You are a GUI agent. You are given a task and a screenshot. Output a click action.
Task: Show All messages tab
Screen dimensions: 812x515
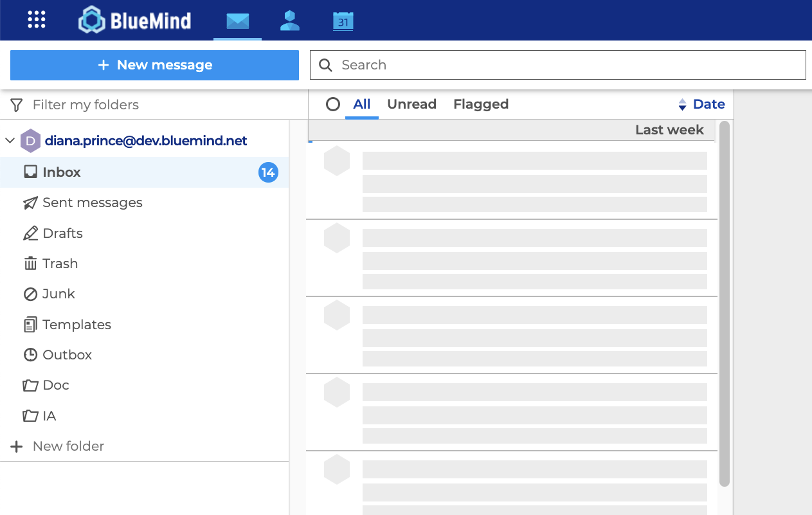tap(362, 104)
